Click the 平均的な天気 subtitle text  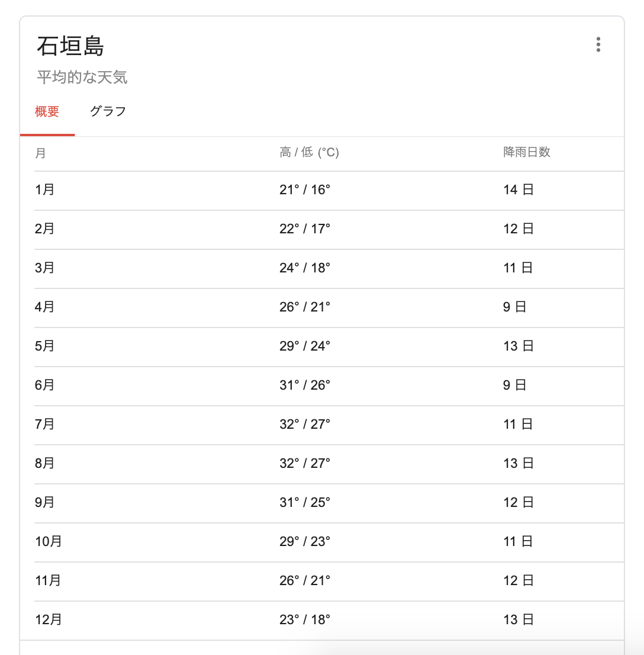tap(82, 78)
